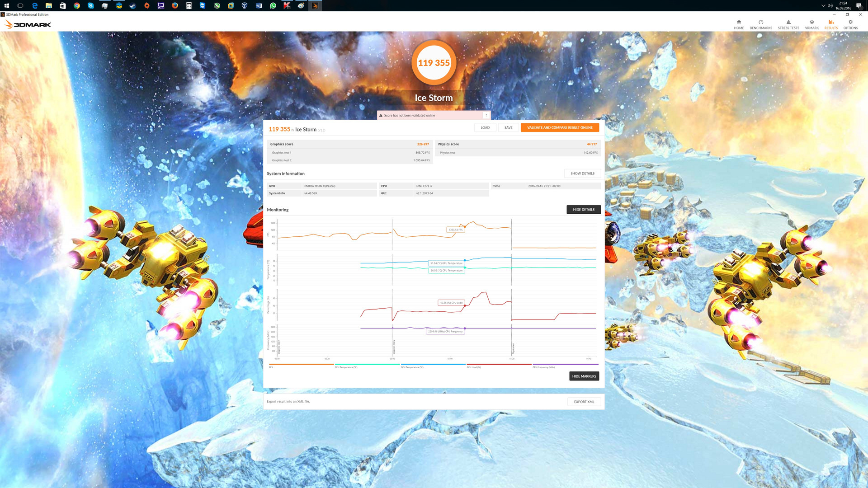Click the active 3DMark taskbar icon
Screen dimensions: 868x488
click(315, 5)
